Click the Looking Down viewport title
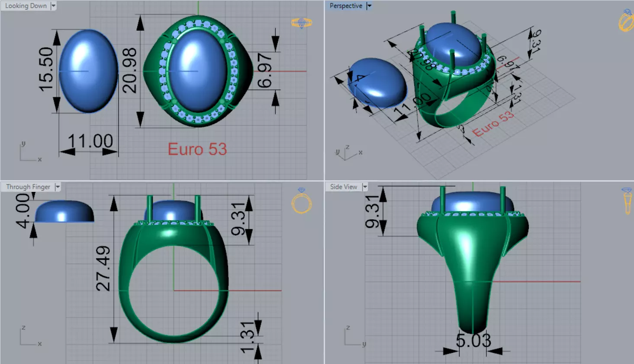 click(26, 6)
